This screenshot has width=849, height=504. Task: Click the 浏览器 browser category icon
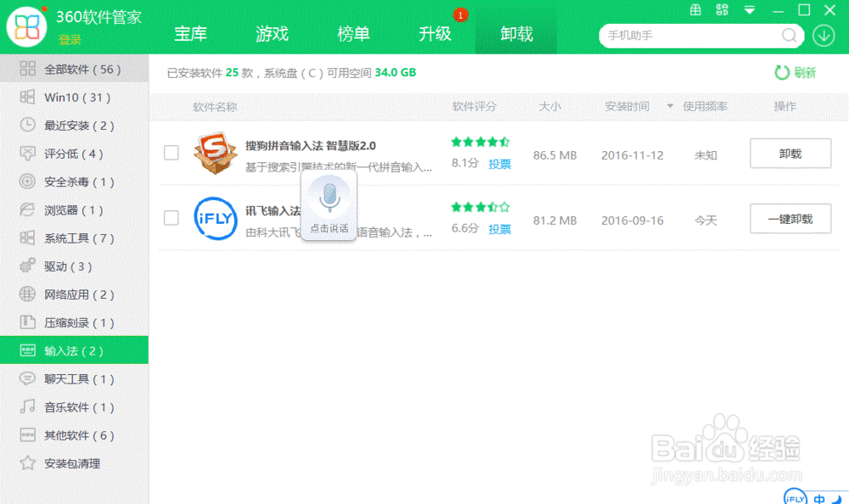(x=27, y=210)
